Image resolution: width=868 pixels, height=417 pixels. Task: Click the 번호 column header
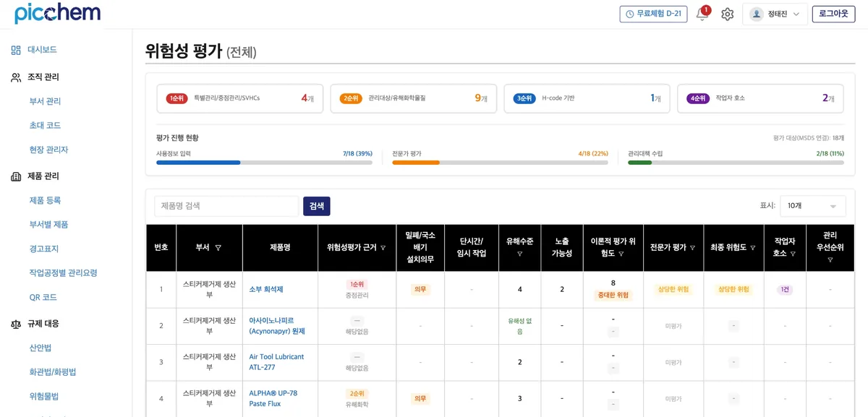pyautogui.click(x=161, y=248)
